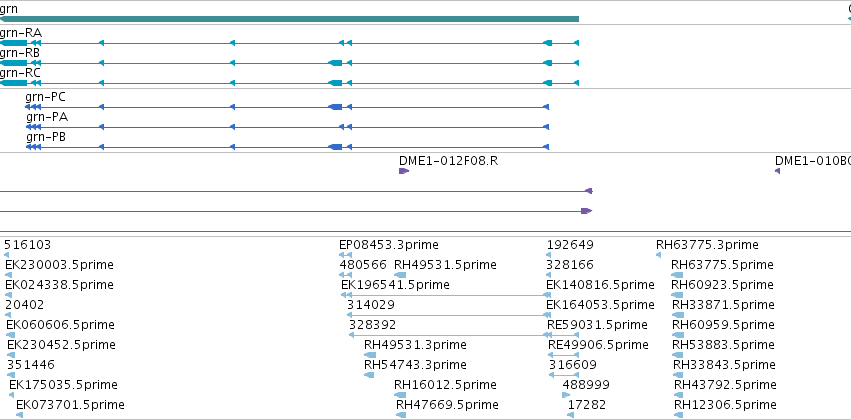Select the 328166 feature label
This screenshot has height=420, width=851.
[570, 265]
